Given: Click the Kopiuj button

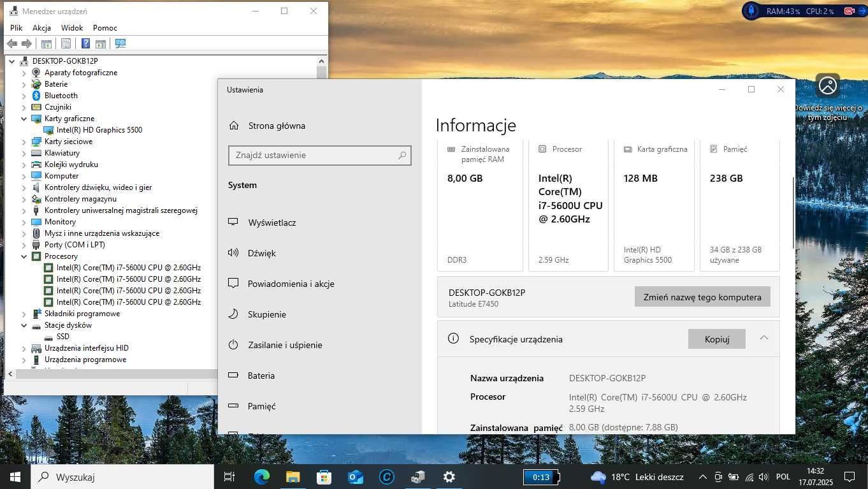Looking at the screenshot, I should pos(717,339).
